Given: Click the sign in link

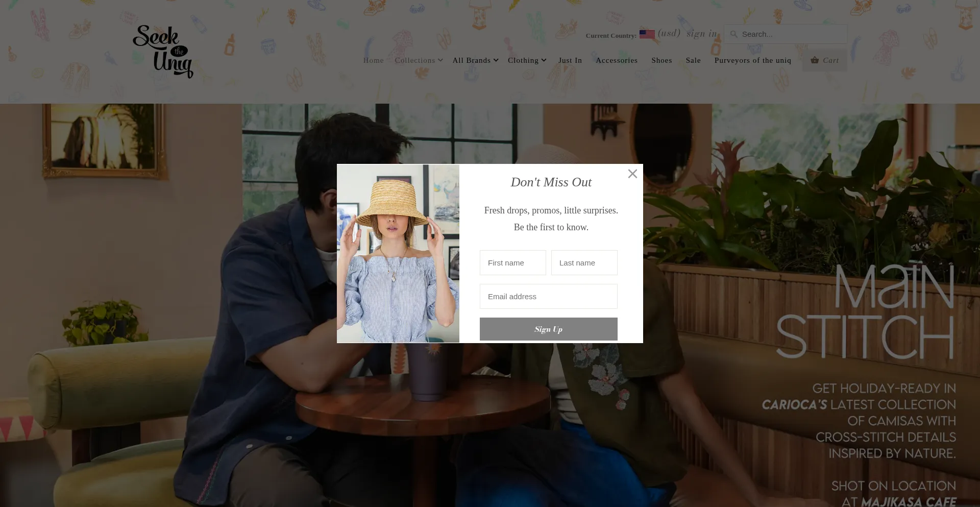Looking at the screenshot, I should pyautogui.click(x=701, y=34).
